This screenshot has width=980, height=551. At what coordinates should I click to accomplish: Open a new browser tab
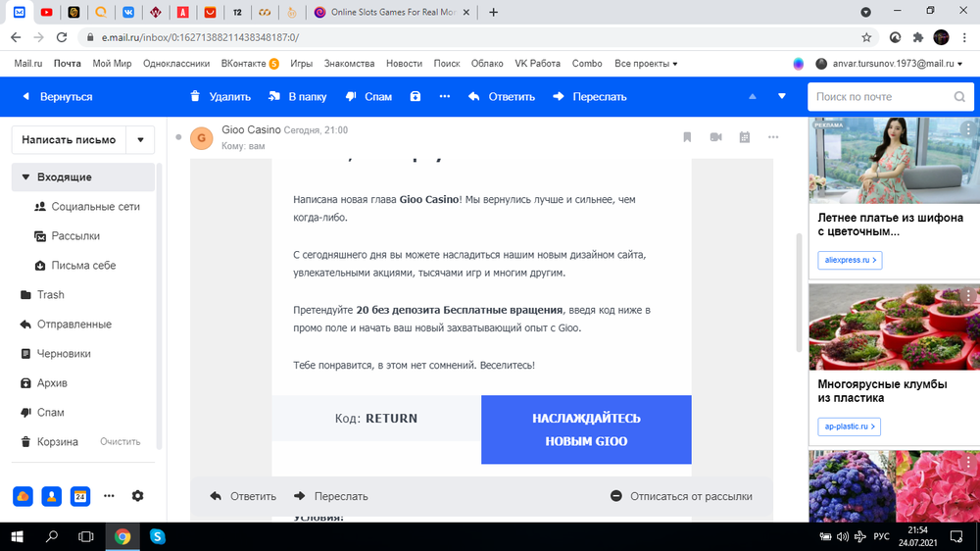pos(493,12)
